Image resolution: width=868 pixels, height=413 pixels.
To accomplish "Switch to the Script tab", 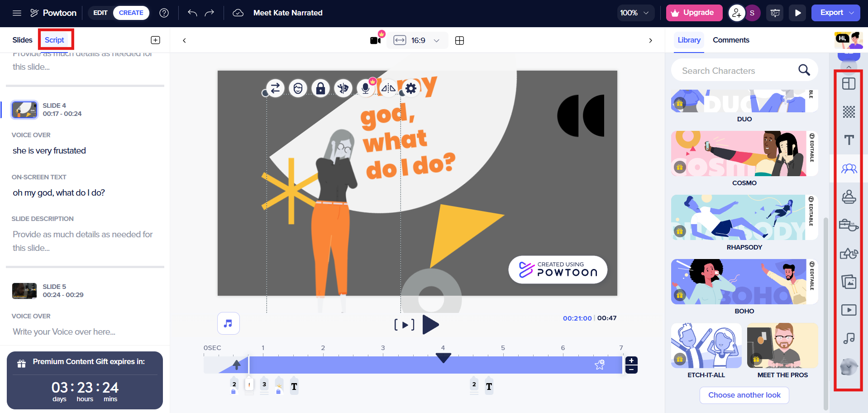I will click(x=54, y=40).
